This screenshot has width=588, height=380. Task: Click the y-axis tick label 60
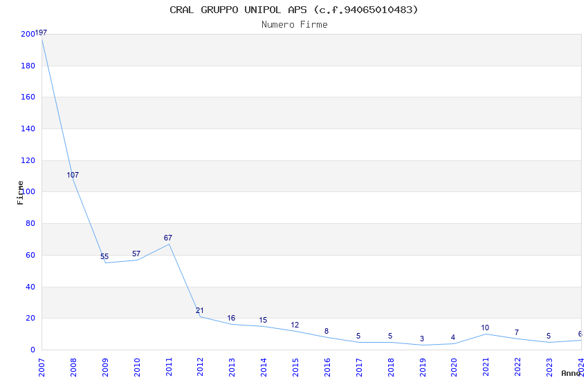[x=30, y=256]
